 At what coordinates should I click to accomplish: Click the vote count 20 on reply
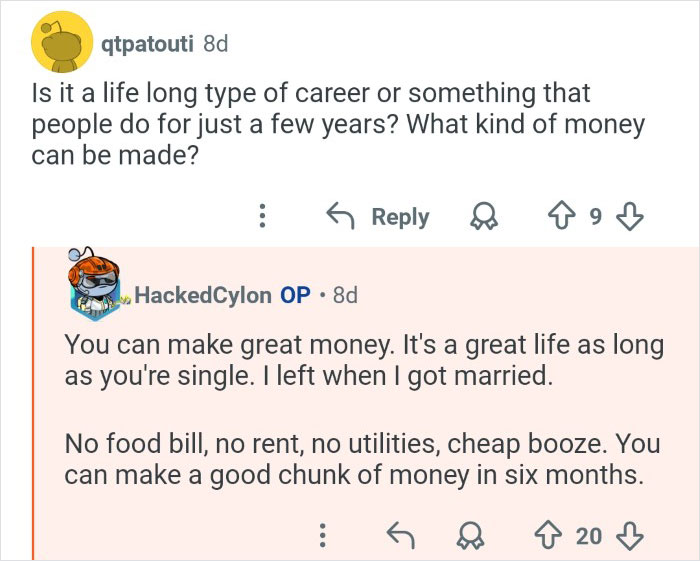pos(589,536)
